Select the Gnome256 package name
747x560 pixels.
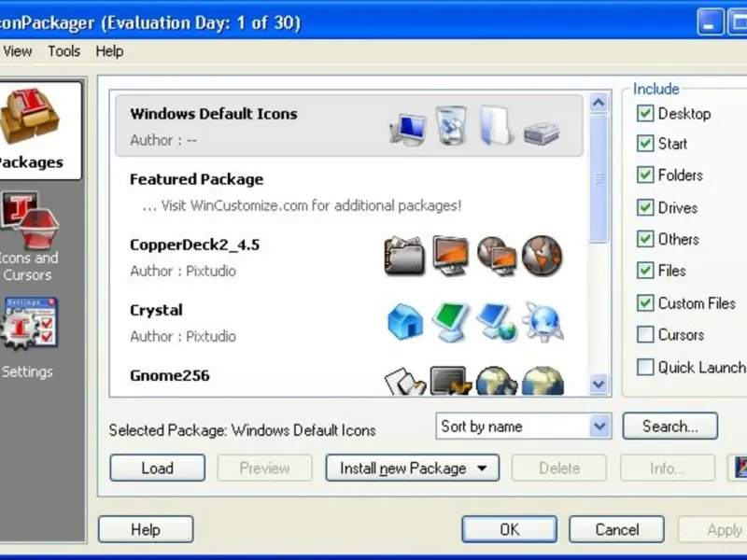click(170, 375)
